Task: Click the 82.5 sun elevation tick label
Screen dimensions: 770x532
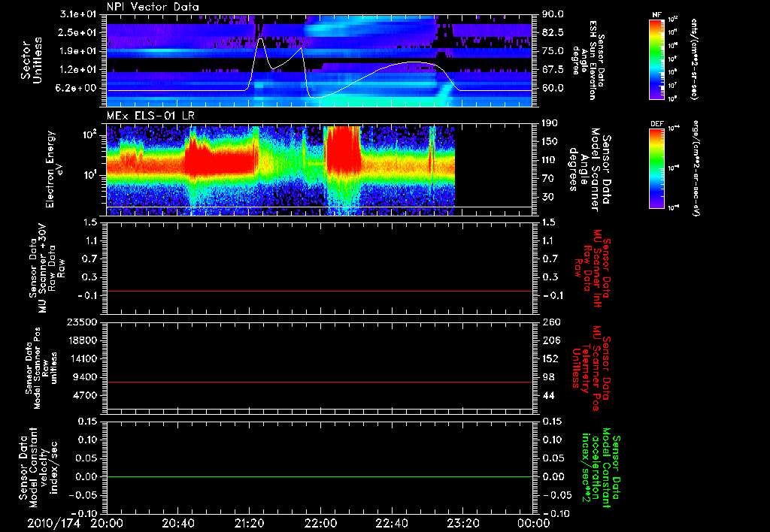Action: 553,32
